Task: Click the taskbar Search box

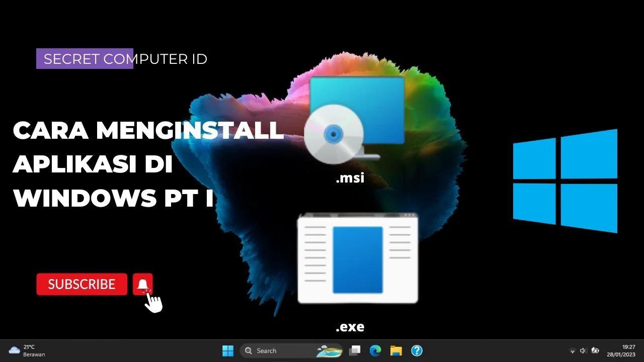Action: click(291, 350)
